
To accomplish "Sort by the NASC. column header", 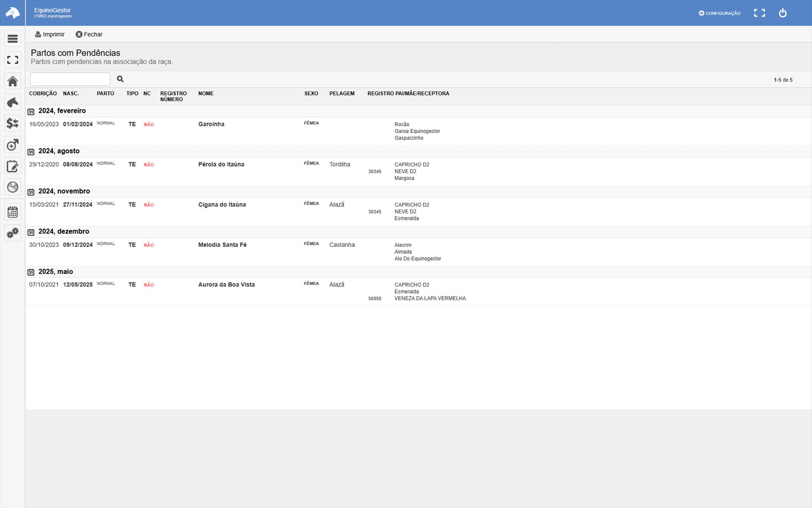I will 71,93.
